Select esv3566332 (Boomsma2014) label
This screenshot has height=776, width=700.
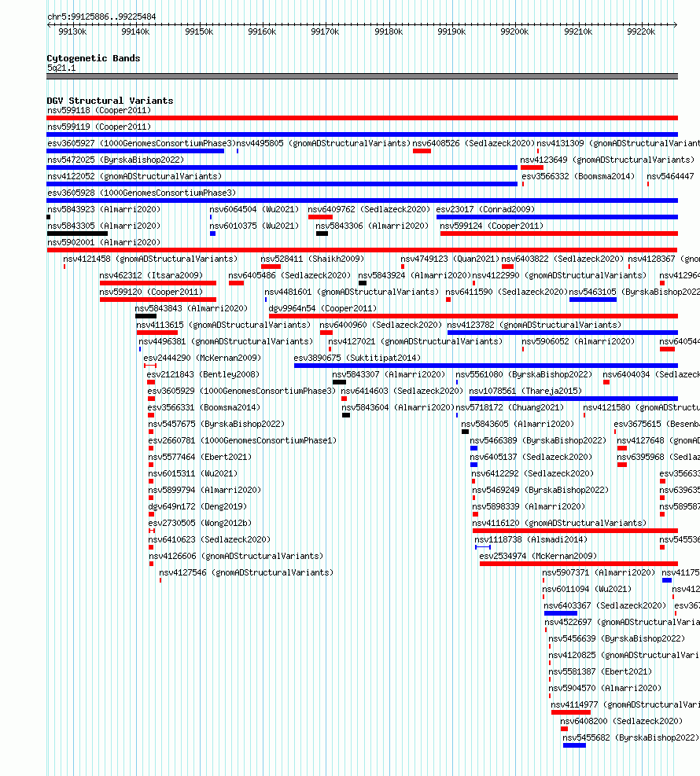pyautogui.click(x=578, y=176)
